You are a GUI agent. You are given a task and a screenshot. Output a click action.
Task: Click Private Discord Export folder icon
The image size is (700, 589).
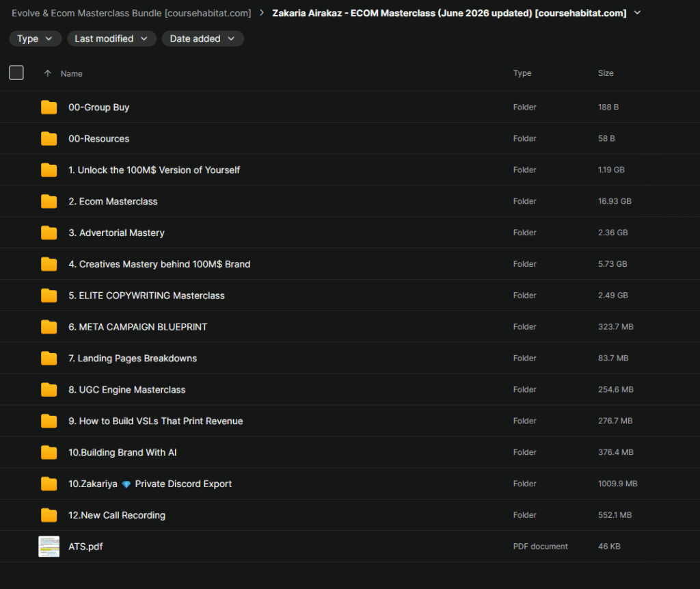click(x=49, y=484)
